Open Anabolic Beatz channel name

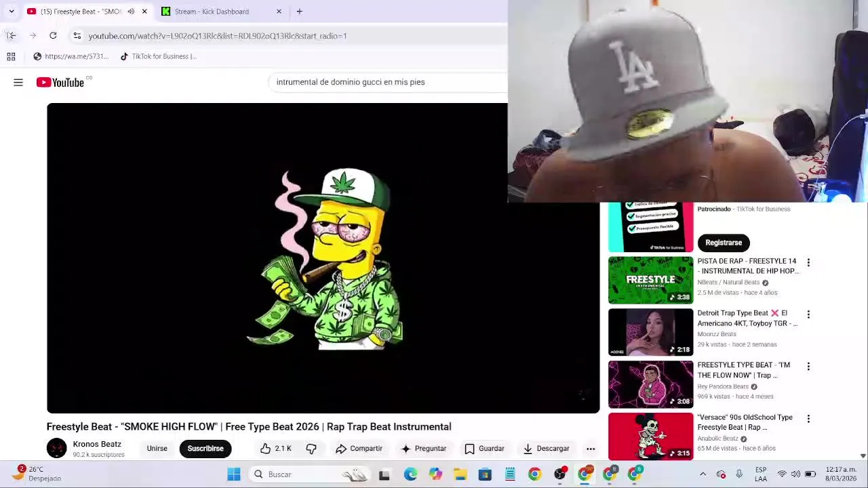pos(717,439)
